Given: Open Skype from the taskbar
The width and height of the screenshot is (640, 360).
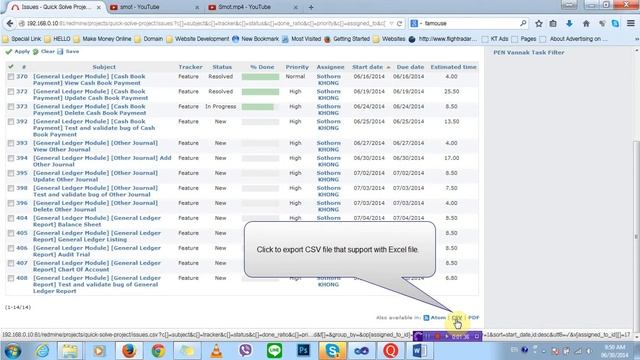Looking at the screenshot, I should 332,351.
